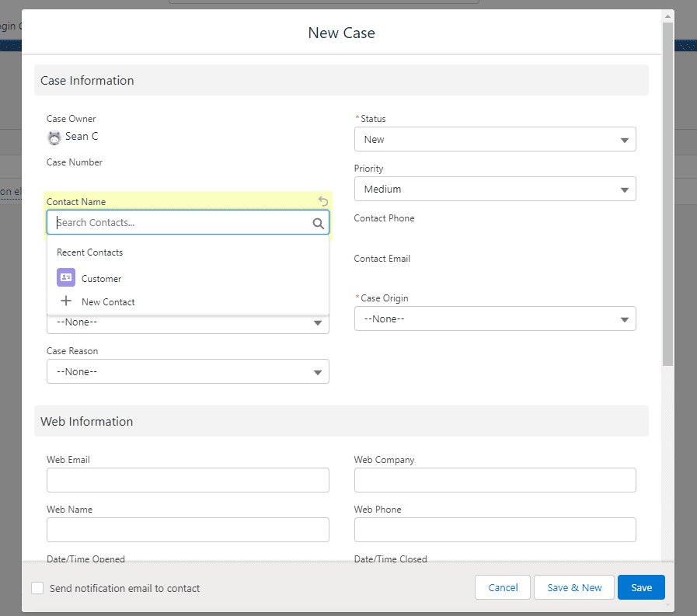697x616 pixels.
Task: Click the plus icon for New Contact
Action: point(66,301)
